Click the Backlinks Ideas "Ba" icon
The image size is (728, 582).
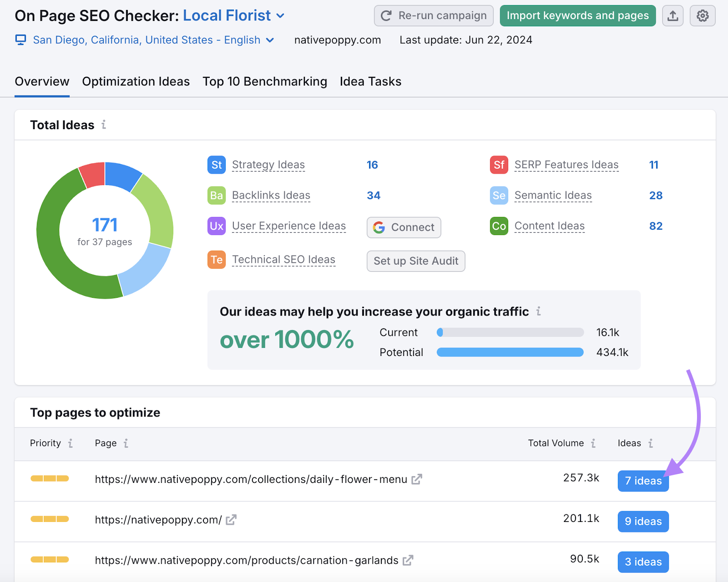point(216,195)
